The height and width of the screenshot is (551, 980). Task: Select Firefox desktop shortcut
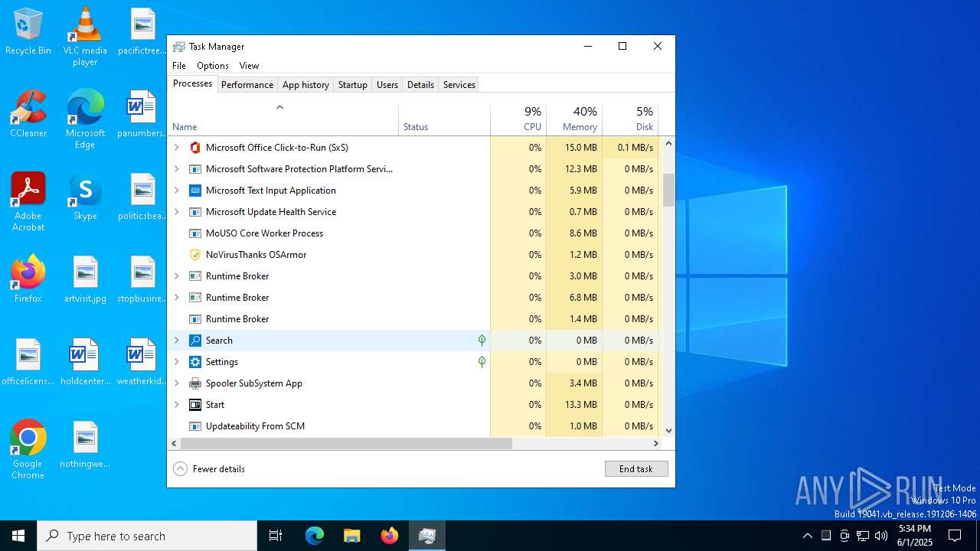coord(28,279)
